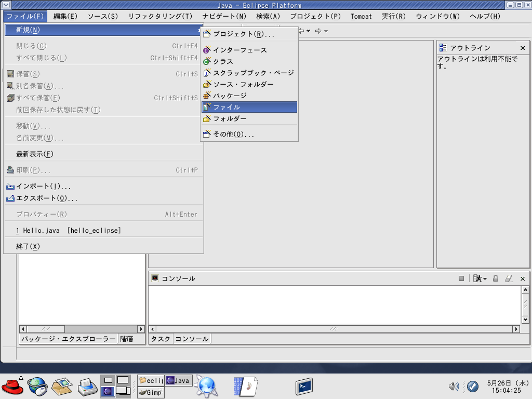Select ソース・フォルダー in the new submenu
The image size is (532, 399).
click(x=249, y=85)
